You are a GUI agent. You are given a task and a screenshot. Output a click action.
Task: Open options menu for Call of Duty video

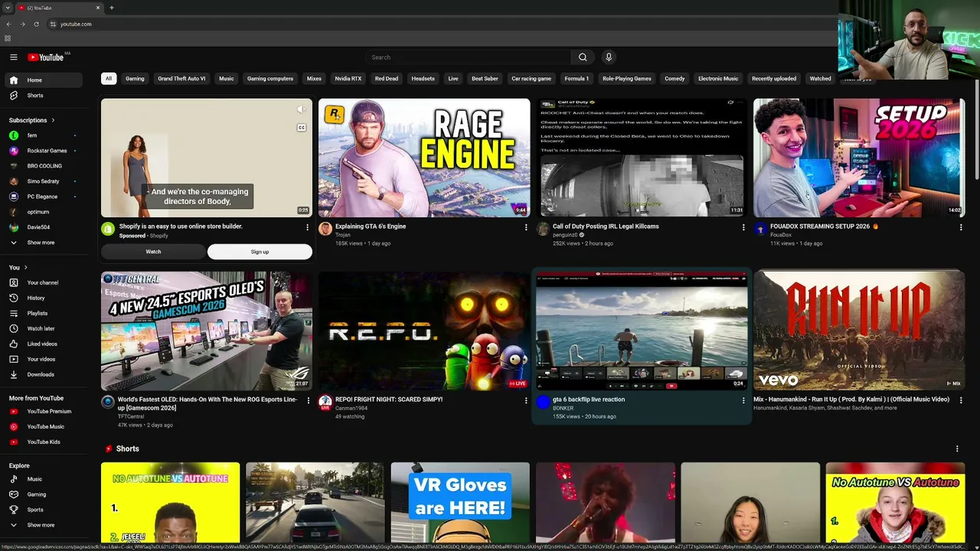pyautogui.click(x=743, y=227)
